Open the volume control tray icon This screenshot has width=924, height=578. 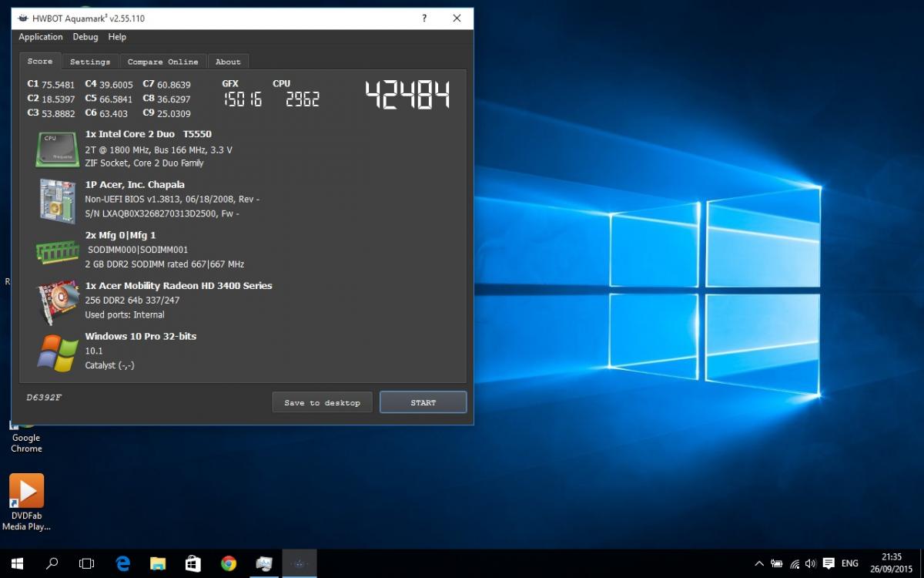812,563
